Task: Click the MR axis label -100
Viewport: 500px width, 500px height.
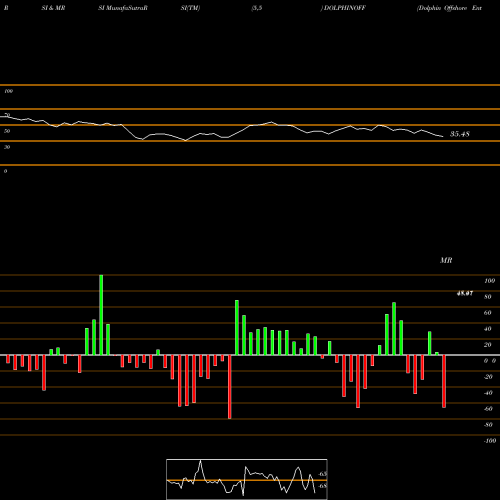Action: coord(490,441)
